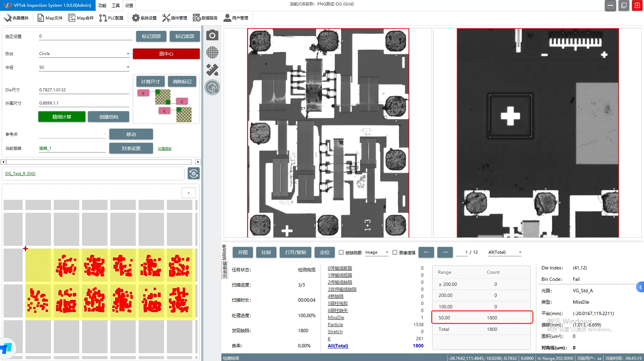Image resolution: width=644 pixels, height=361 pixels.
Task: Open the DG_Test_R (DG) link
Action: tap(20, 173)
